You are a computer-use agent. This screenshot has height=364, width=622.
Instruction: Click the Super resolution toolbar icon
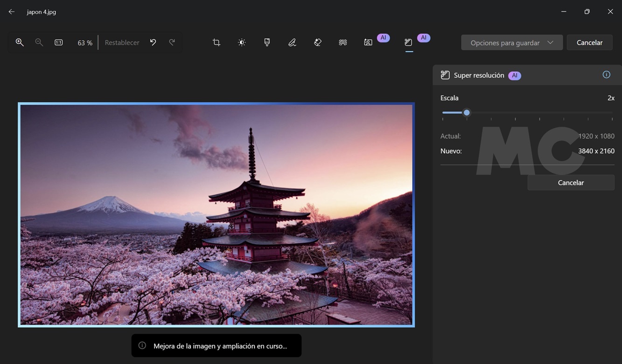click(408, 42)
